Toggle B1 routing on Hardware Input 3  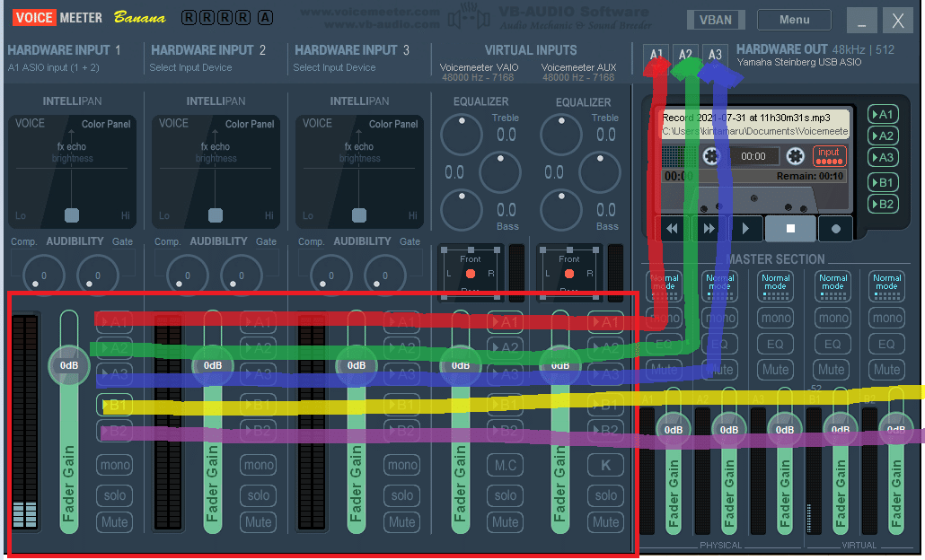pos(401,405)
